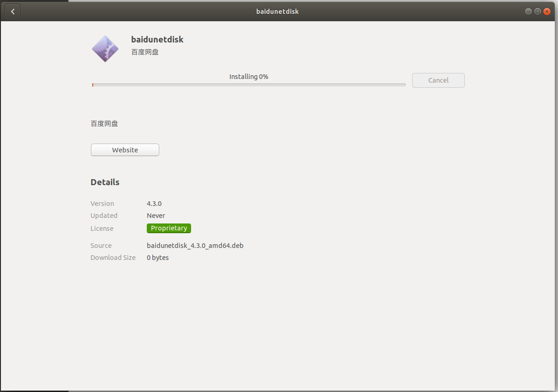
Task: Close the baidunetdisk window
Action: [547, 12]
